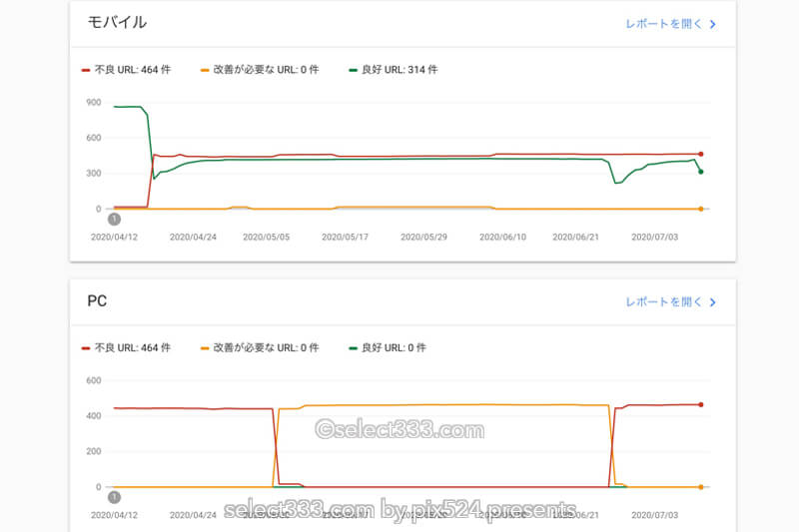Click the chevron next to モバイル report link

pyautogui.click(x=712, y=24)
